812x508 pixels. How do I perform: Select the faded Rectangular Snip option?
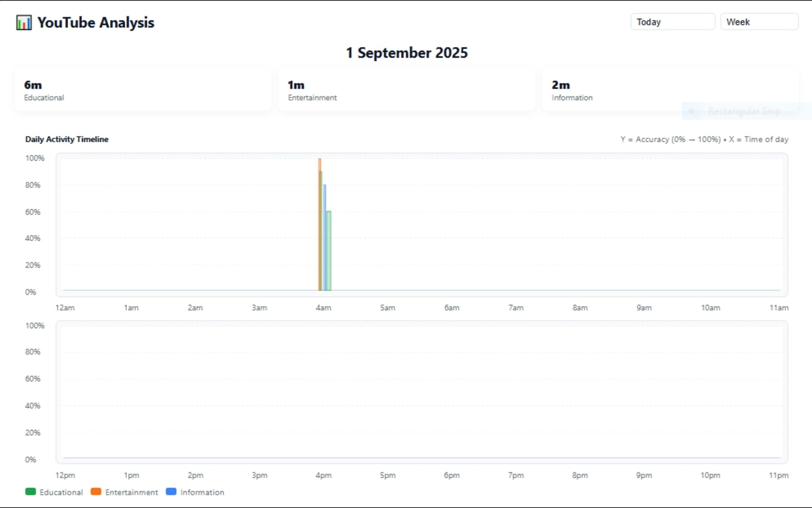(743, 111)
